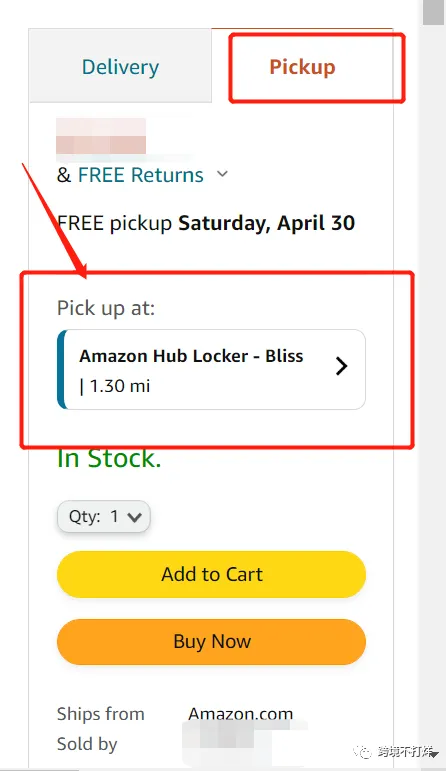
Task: Click the Amazon.com shipper name
Action: 240,713
